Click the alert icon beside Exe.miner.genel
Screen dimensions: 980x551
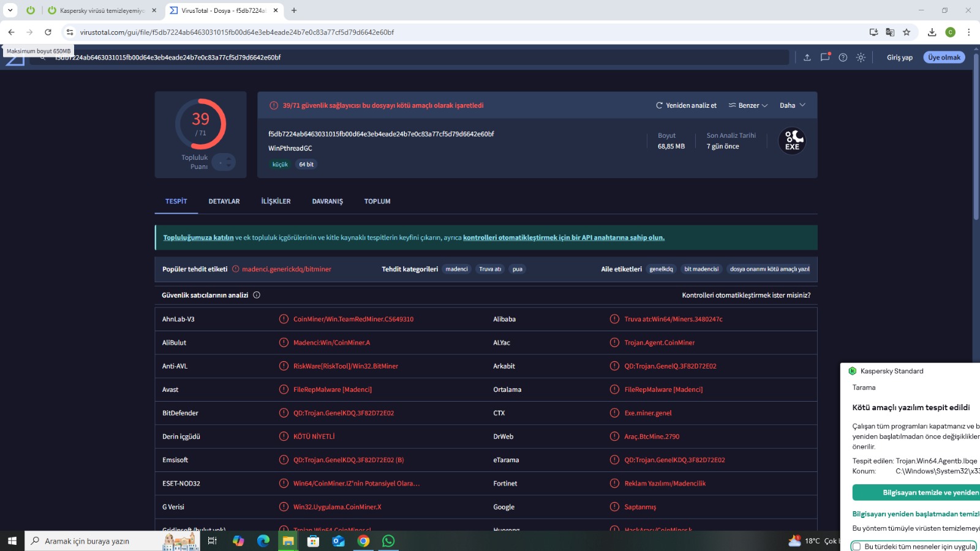coord(614,413)
